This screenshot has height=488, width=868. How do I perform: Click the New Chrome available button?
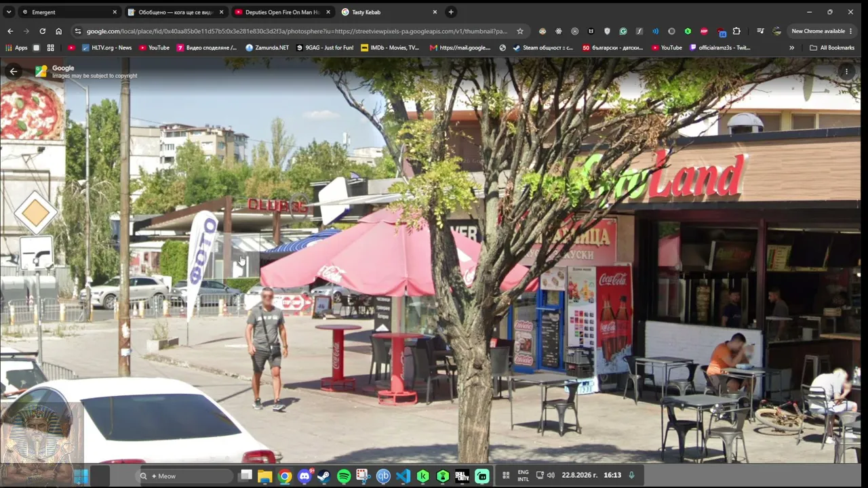822,31
